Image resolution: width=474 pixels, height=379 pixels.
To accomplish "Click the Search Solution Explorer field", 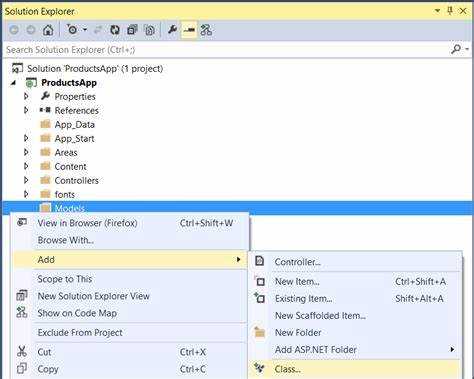I will [x=227, y=50].
